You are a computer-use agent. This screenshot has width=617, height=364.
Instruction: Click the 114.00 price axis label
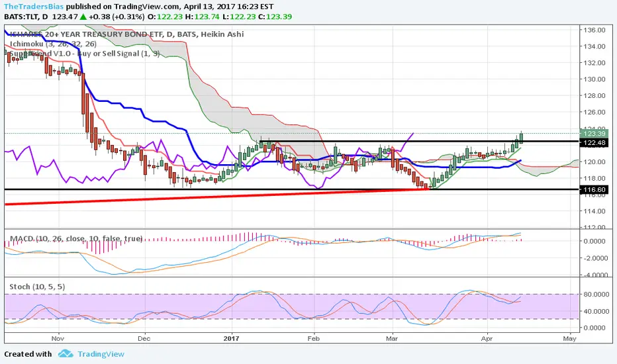(x=594, y=211)
